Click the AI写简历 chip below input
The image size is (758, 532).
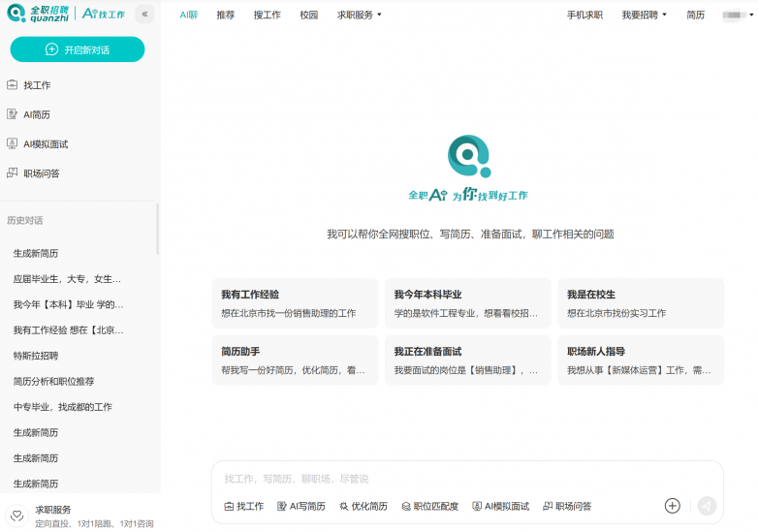(300, 506)
